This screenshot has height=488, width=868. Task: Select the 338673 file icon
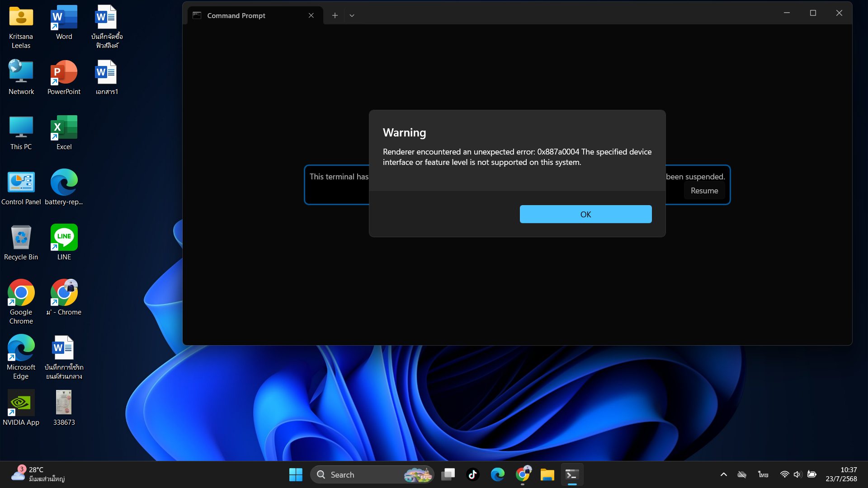pos(64,408)
